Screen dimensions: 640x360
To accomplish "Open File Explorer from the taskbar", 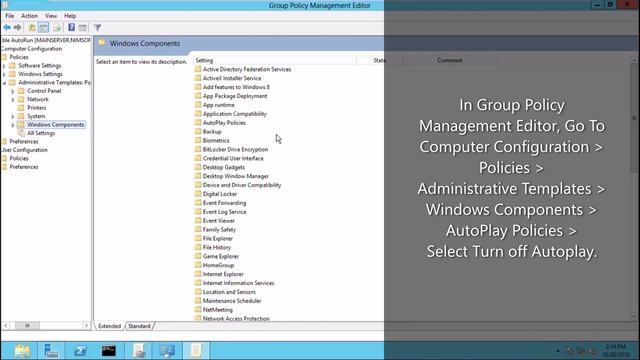I will coord(22,351).
